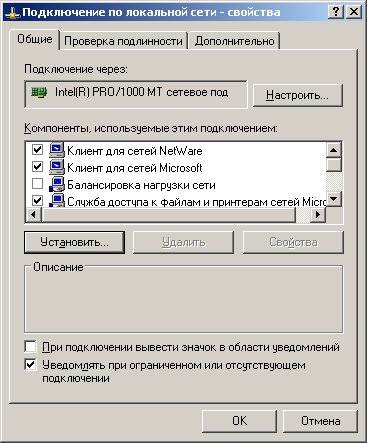Viewport: 367px width, 443px height.
Task: Click the component list scroll down arrow
Action: click(333, 199)
